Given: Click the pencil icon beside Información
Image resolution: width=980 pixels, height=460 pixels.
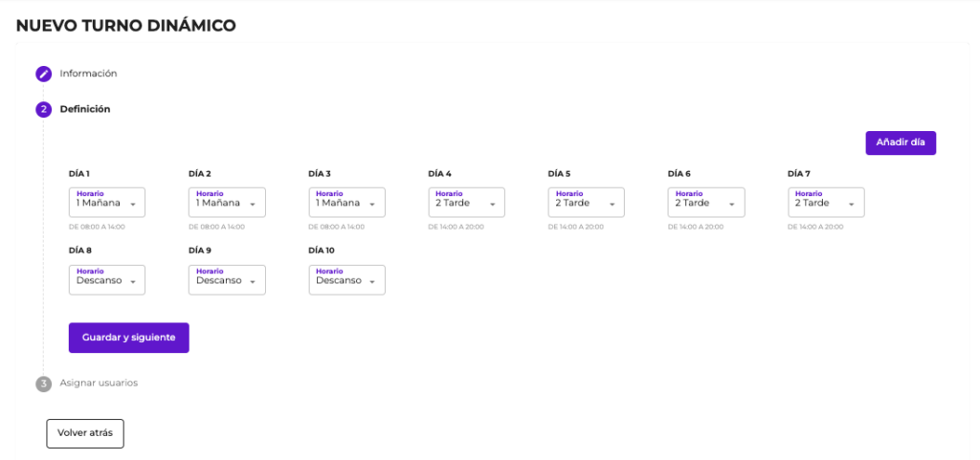Looking at the screenshot, I should coord(43,74).
